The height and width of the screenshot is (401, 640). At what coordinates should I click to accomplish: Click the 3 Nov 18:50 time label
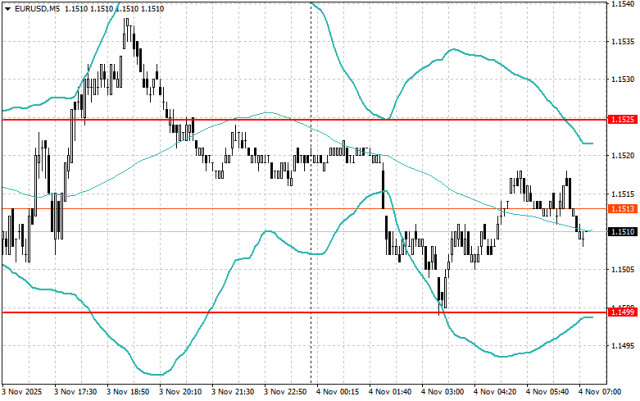click(x=128, y=392)
